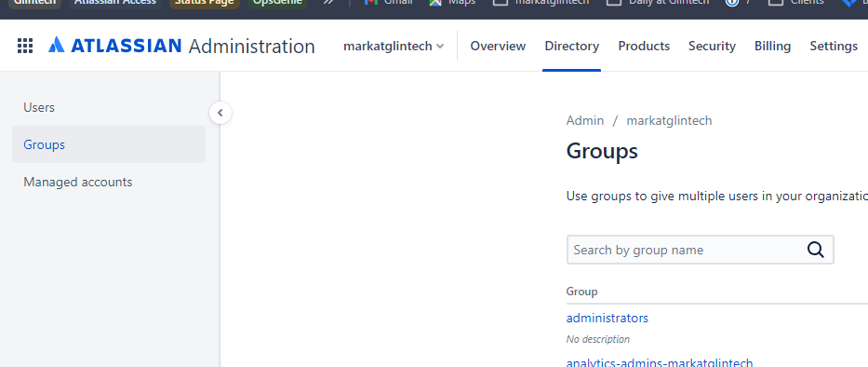Click the Admin breadcrumb link
Image resolution: width=868 pixels, height=367 pixels.
click(585, 120)
